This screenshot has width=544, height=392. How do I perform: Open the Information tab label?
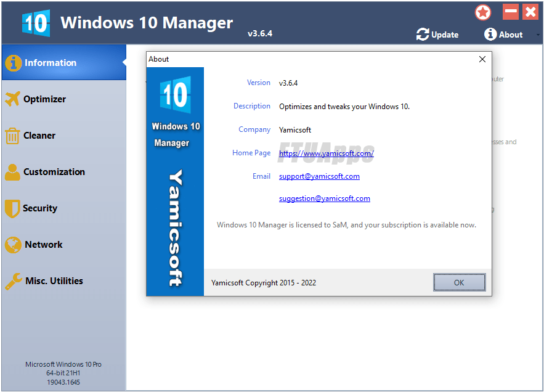51,63
